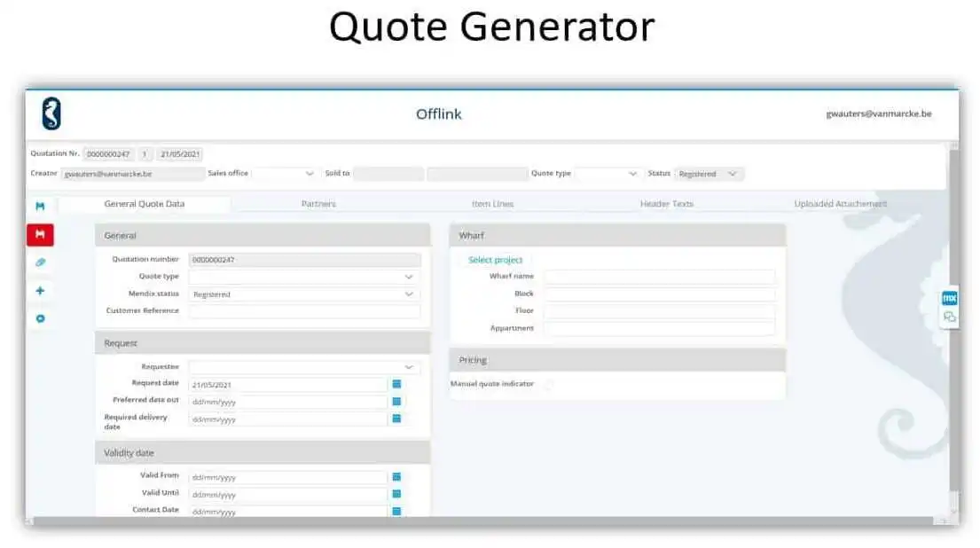Viewport: 980px width, 548px height.
Task: Click the Block input field
Action: tap(659, 294)
